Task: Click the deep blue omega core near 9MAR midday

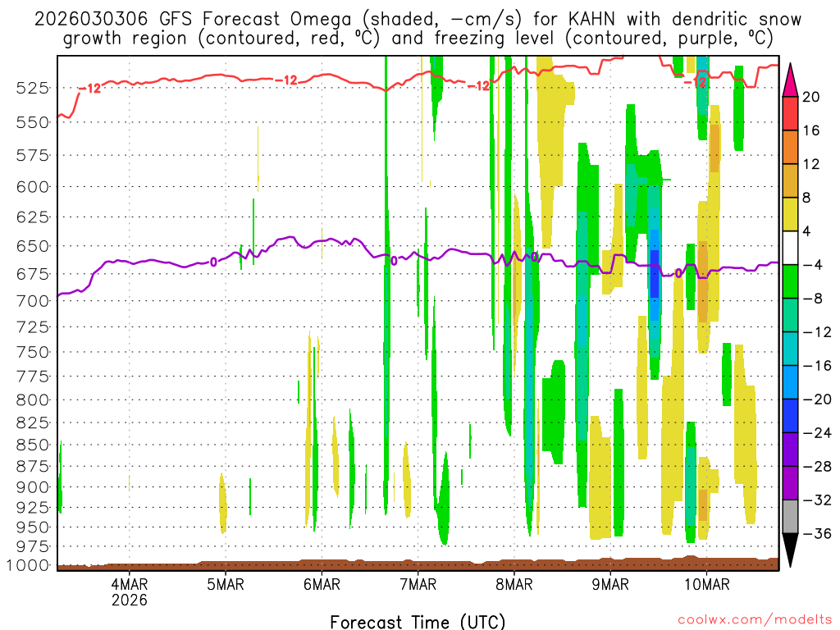Action: [x=654, y=274]
